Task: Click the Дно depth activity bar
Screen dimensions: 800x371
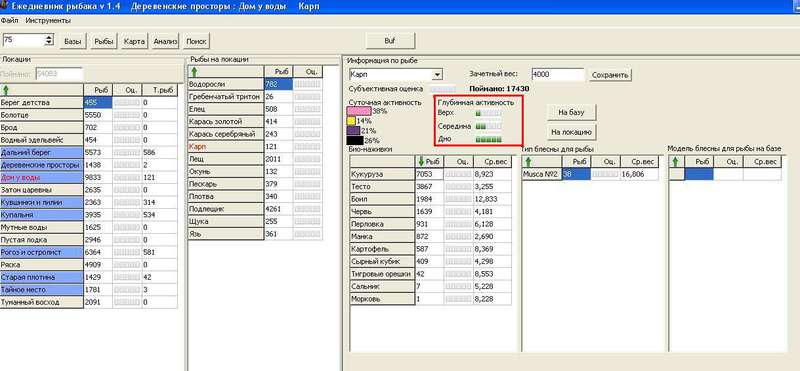Action: click(489, 139)
